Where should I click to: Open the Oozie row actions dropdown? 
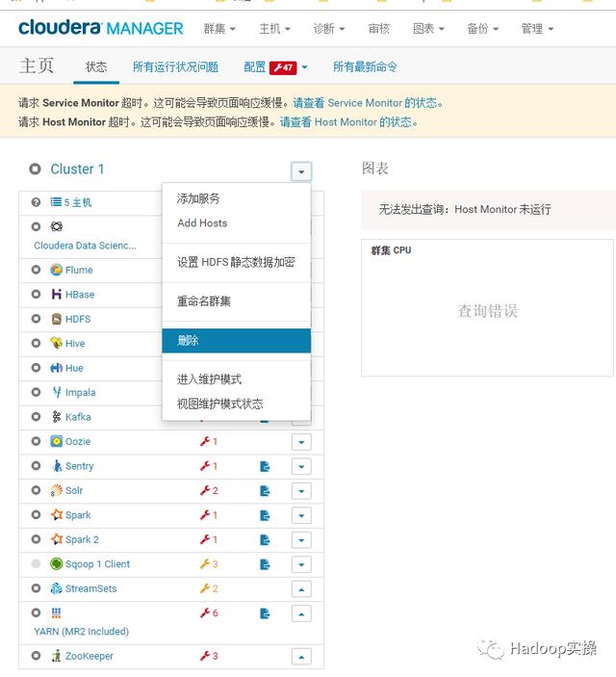(x=301, y=442)
